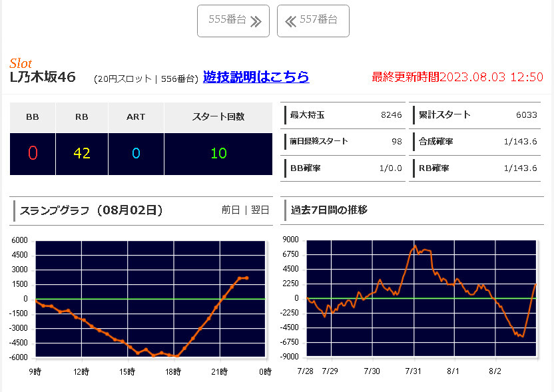554x392 pixels.
Task: Click the スタート回数 column header
Action: 218,117
